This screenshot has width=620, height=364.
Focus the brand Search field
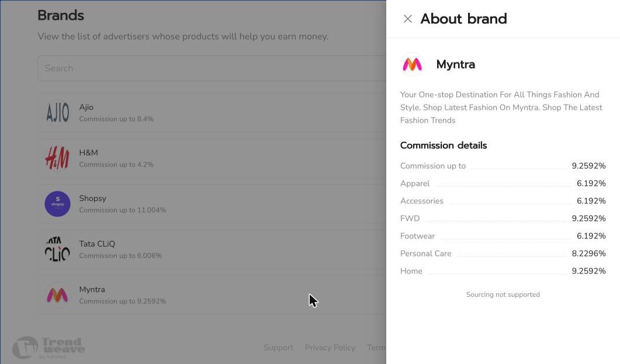click(x=212, y=68)
